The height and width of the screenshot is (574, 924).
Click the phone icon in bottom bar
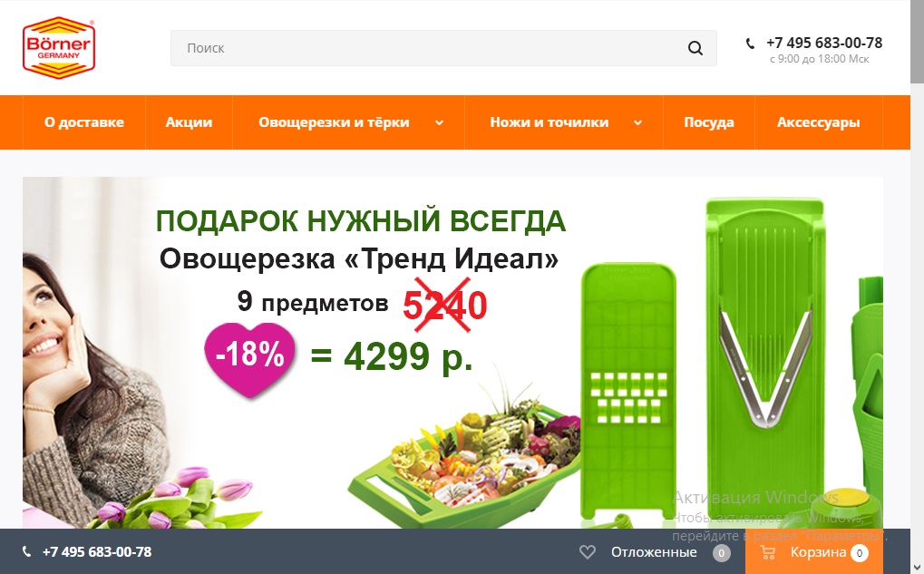[26, 551]
